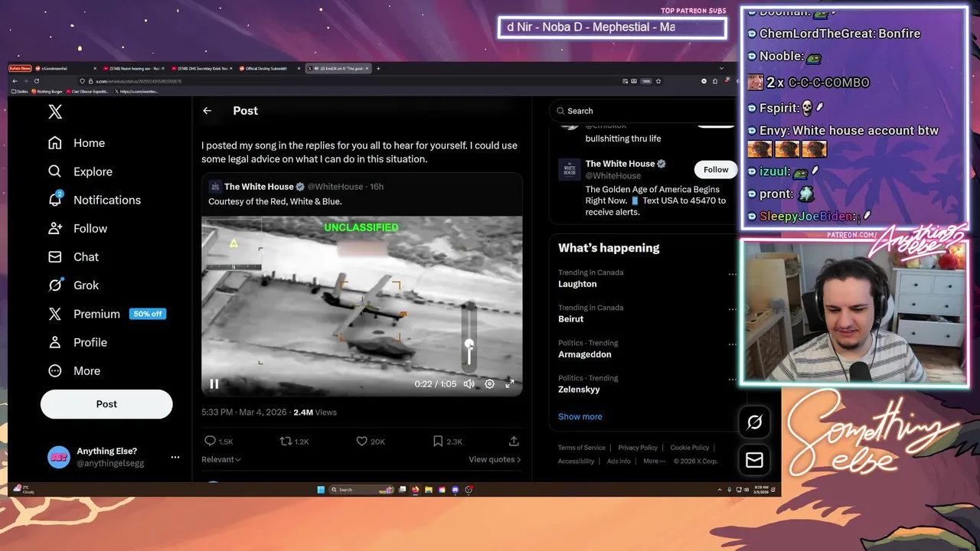980x551 pixels.
Task: Switch to the DHS Secretary Kristi Noem tab
Action: 201,68
